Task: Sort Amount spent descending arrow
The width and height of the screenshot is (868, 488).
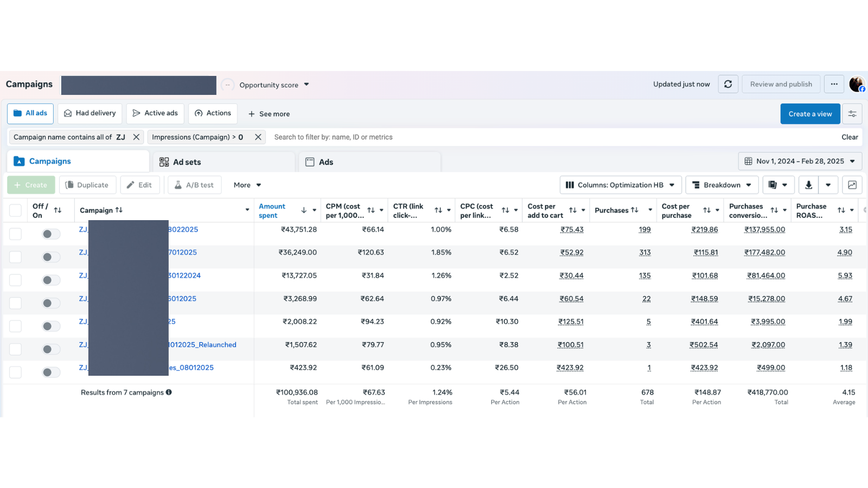Action: pos(304,210)
